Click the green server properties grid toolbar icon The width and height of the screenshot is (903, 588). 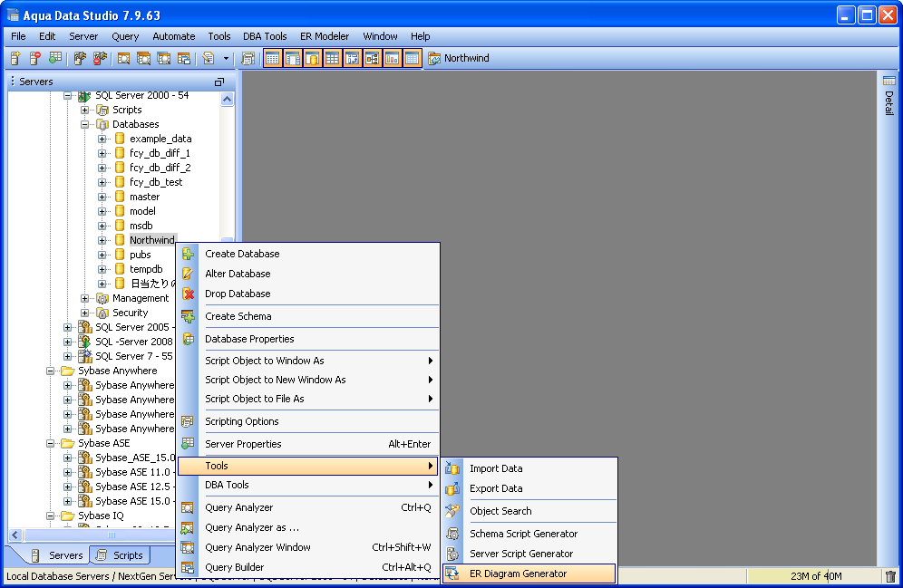click(x=55, y=58)
